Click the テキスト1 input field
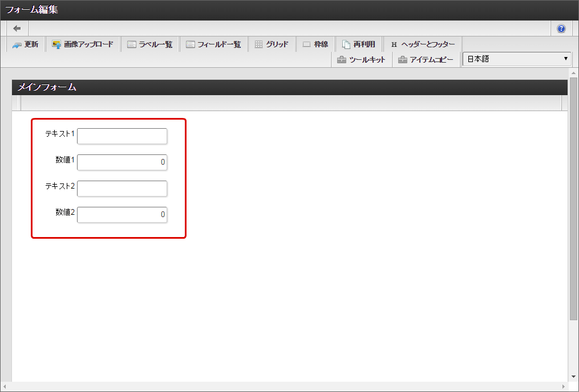Image resolution: width=579 pixels, height=392 pixels. point(122,136)
